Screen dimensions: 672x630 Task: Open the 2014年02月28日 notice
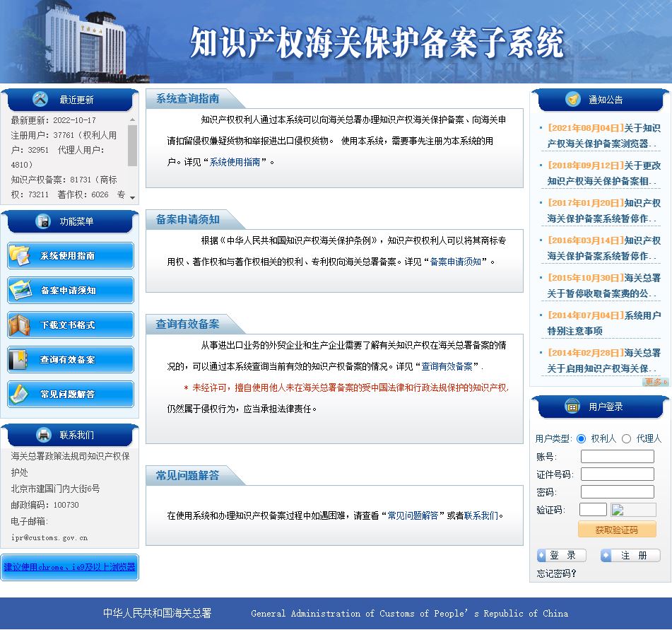point(603,360)
